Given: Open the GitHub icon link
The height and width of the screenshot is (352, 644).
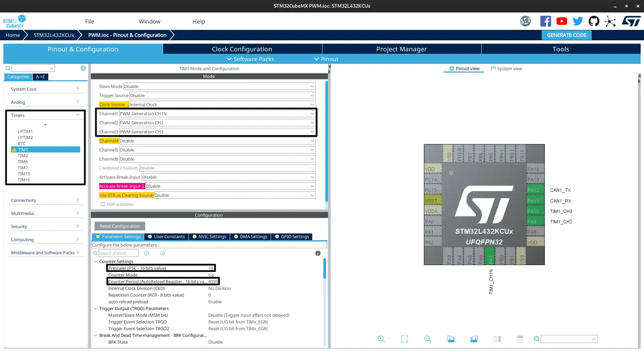Looking at the screenshot, I should [594, 21].
